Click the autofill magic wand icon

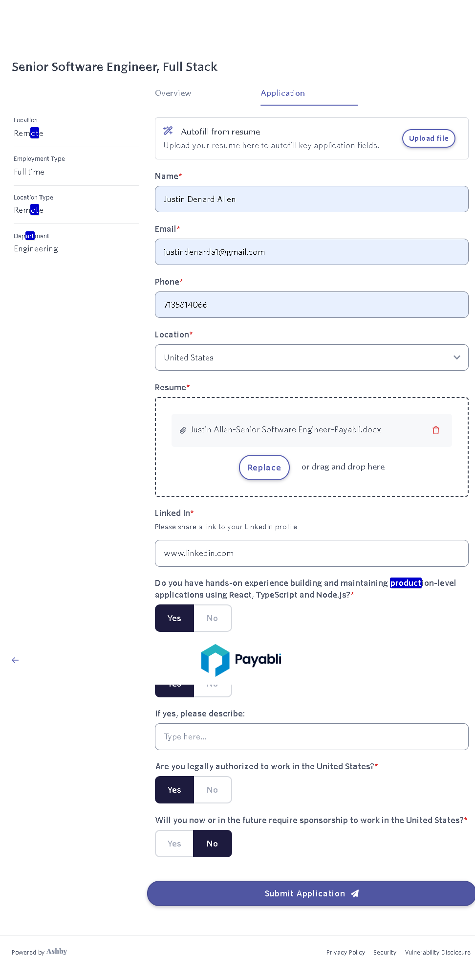tap(168, 131)
